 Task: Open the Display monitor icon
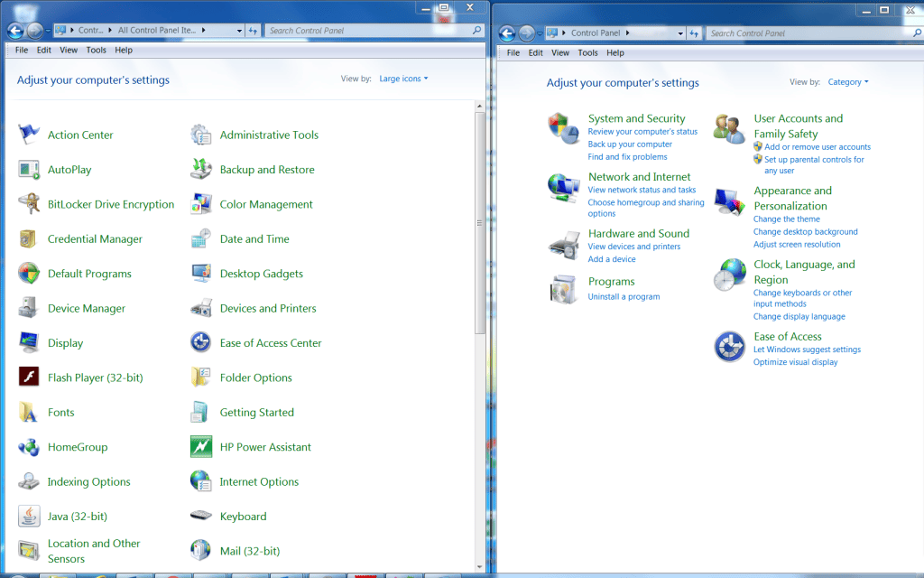(28, 342)
